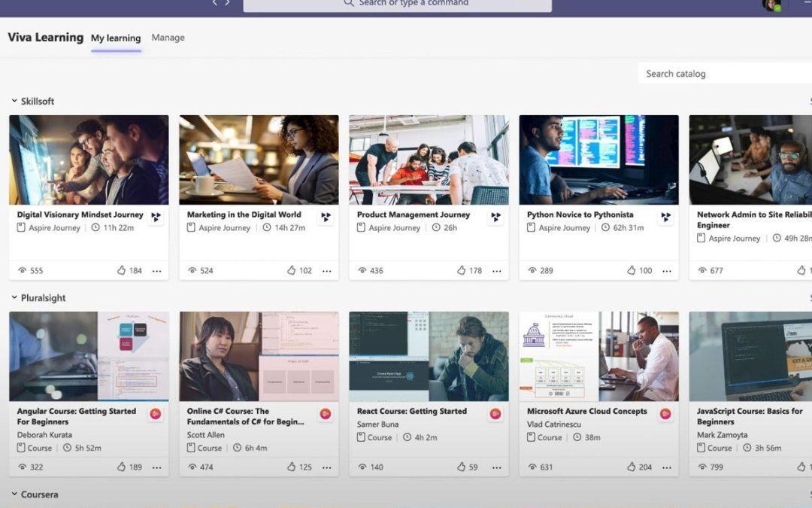This screenshot has height=508, width=812.
Task: Switch to the My learning tab
Action: pos(116,38)
